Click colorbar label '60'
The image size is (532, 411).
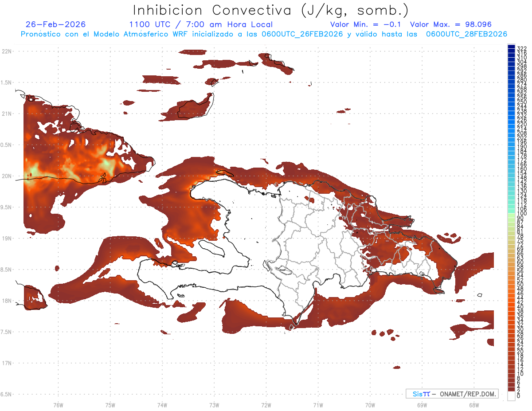520,262
